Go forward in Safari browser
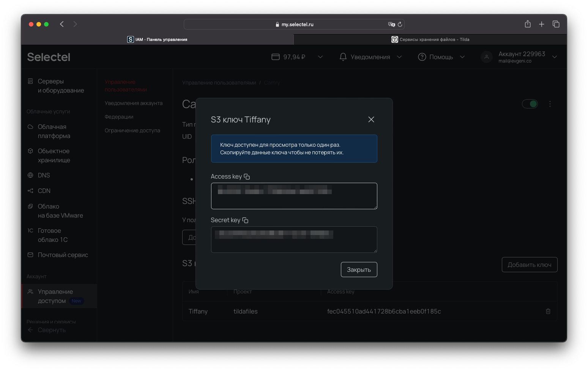 tap(75, 24)
